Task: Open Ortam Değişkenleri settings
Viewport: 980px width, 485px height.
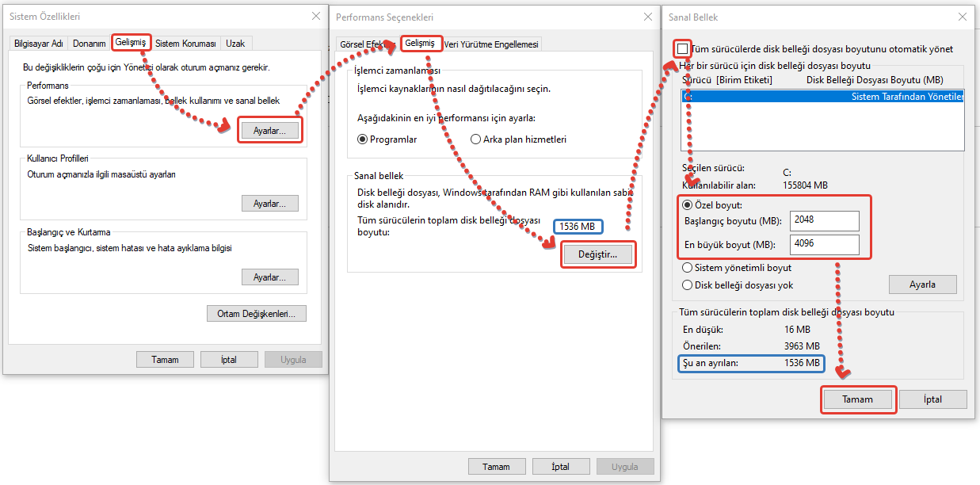Action: (x=256, y=314)
